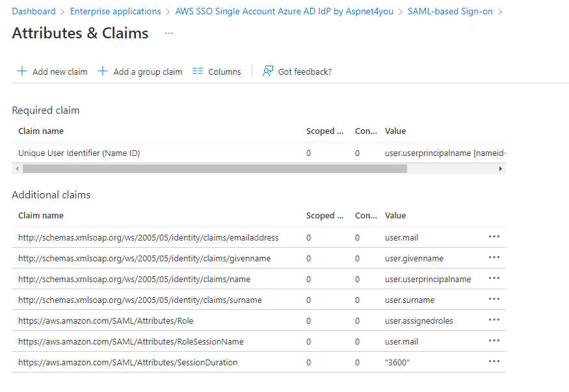Open more options ellipsis beside Attributes & Claims title
Image resolution: width=569 pixels, height=392 pixels.
point(169,33)
